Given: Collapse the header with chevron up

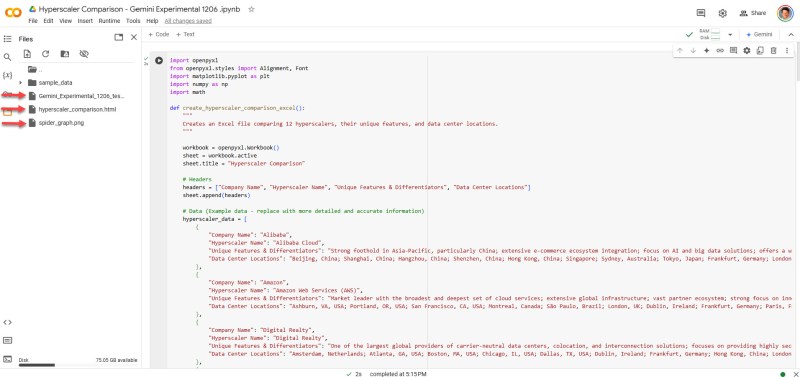Looking at the screenshot, I should (791, 35).
